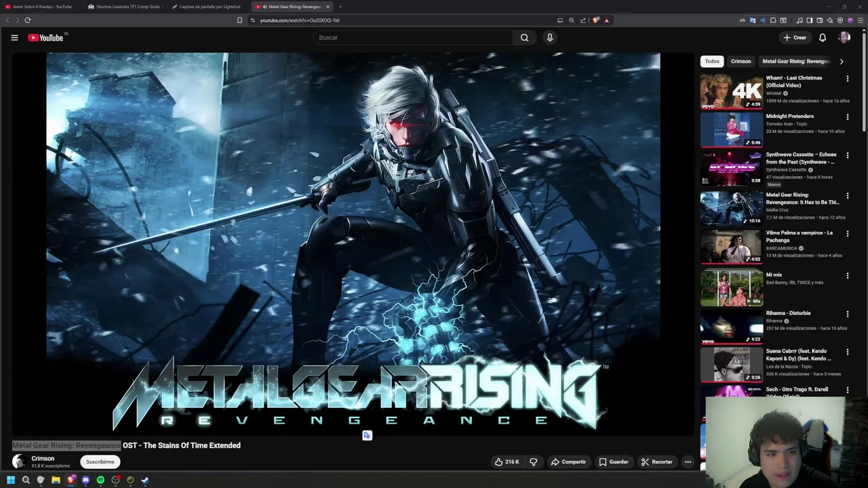Open options for Suena Cabrrr video
This screenshot has width=868, height=488.
click(847, 352)
